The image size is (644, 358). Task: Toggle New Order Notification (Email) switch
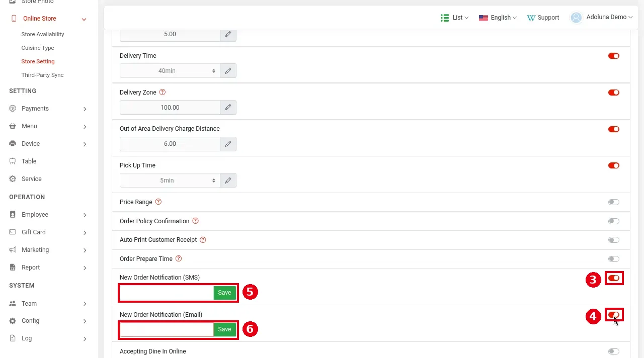click(614, 315)
